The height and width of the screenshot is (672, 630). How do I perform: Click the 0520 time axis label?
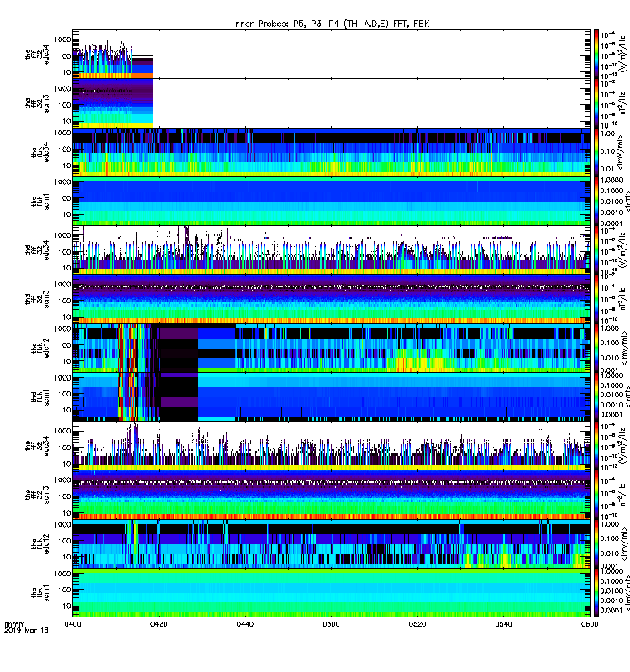(x=417, y=624)
